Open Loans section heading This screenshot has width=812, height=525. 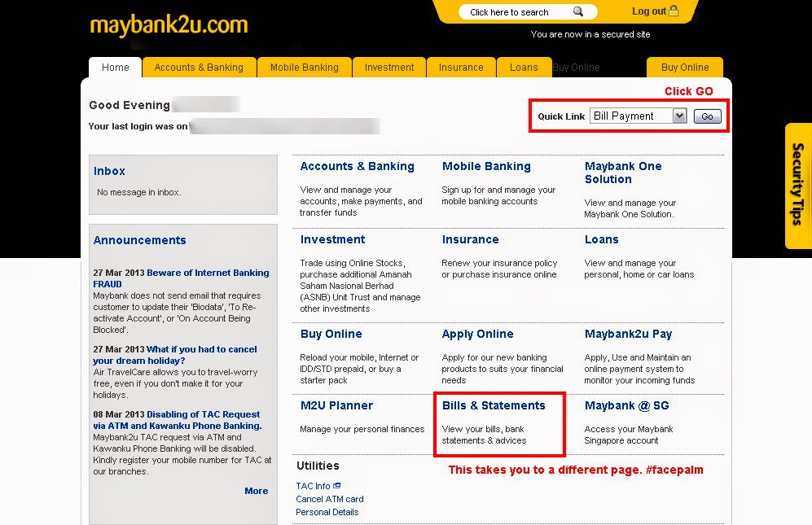601,239
